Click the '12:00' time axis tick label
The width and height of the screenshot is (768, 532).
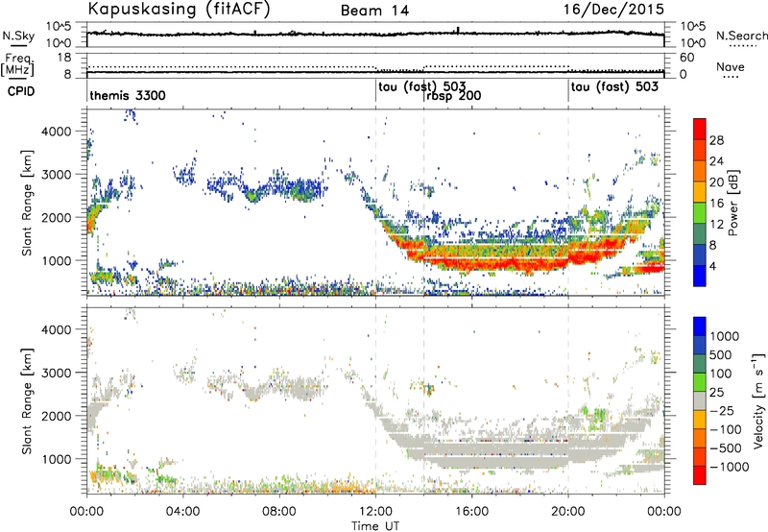375,512
